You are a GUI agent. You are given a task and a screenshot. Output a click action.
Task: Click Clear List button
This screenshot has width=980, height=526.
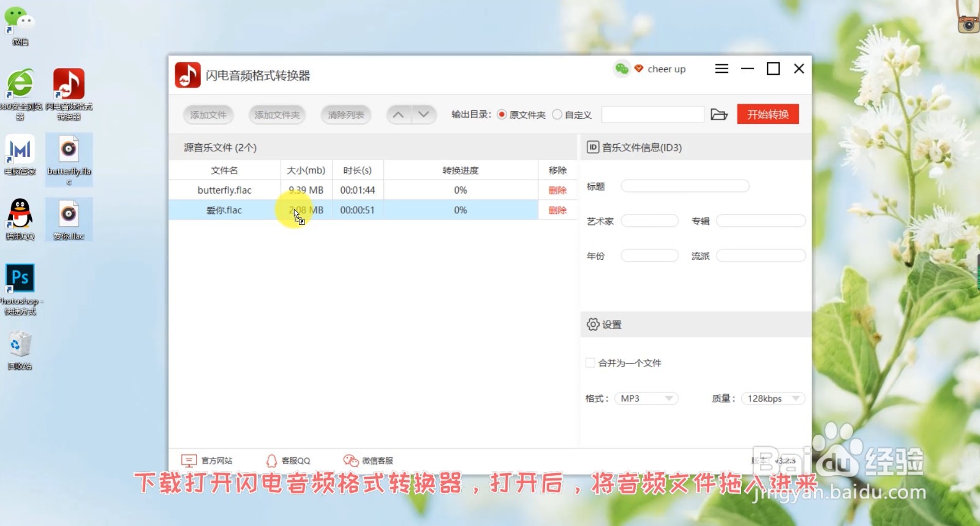[x=346, y=115]
